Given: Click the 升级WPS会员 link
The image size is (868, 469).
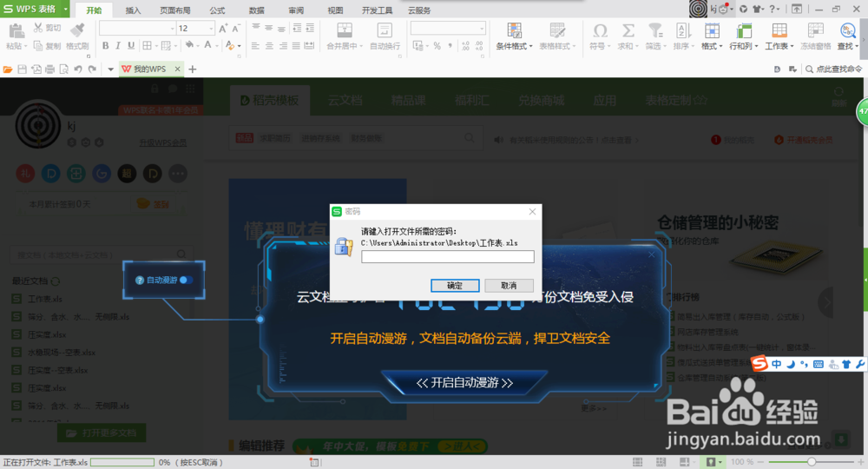Looking at the screenshot, I should coord(163,142).
